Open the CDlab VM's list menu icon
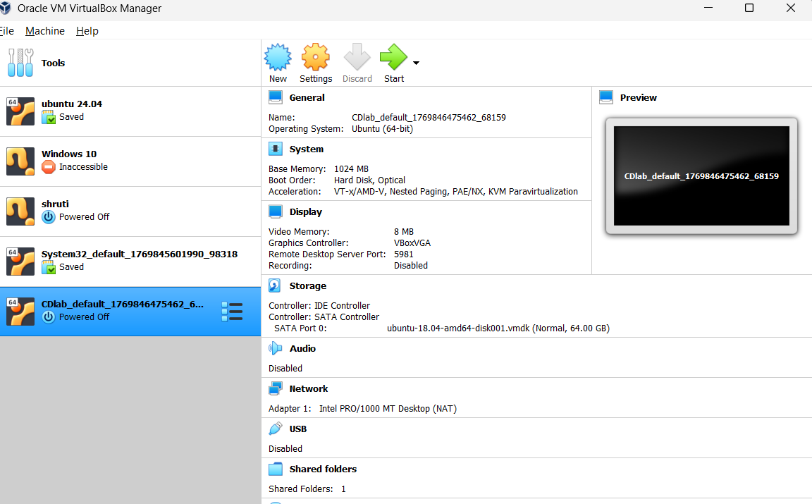The width and height of the screenshot is (812, 504). pos(232,311)
